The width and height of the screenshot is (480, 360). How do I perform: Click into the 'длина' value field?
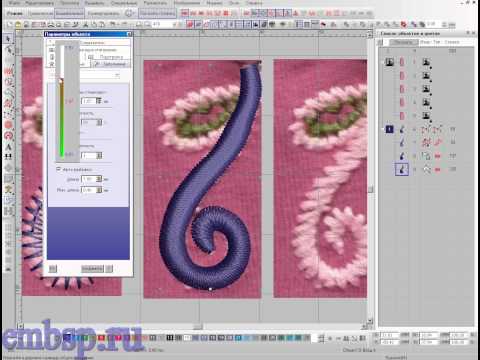point(89,179)
